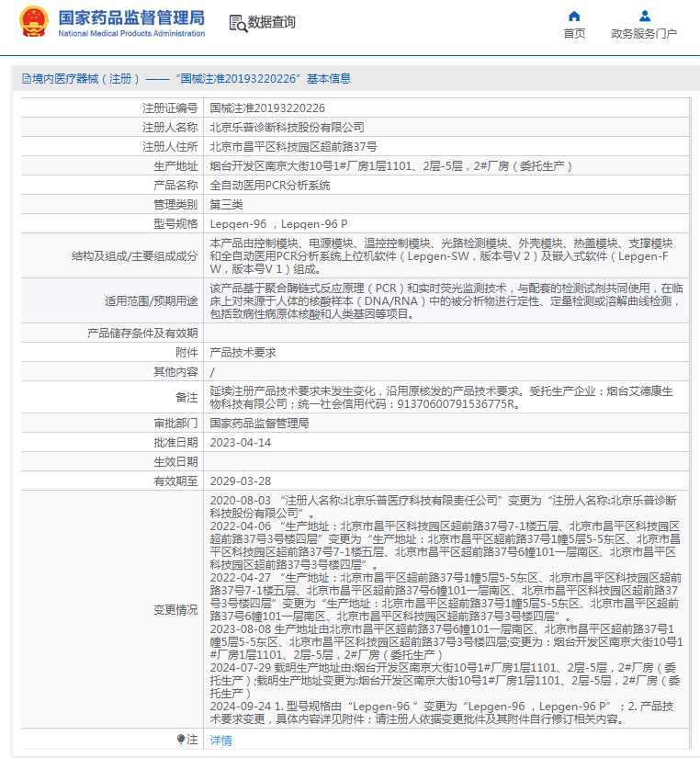Click the 生效日期 label
The image size is (700, 758).
[x=175, y=462]
